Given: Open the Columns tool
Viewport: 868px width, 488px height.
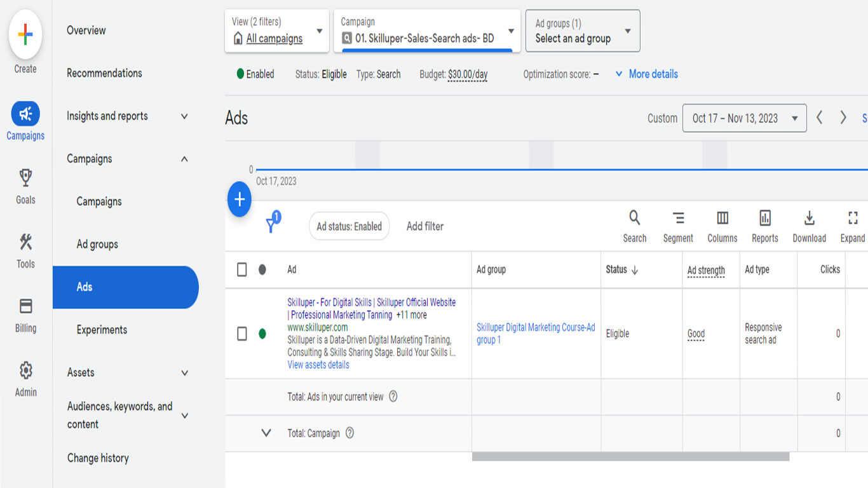Looking at the screenshot, I should pyautogui.click(x=722, y=218).
